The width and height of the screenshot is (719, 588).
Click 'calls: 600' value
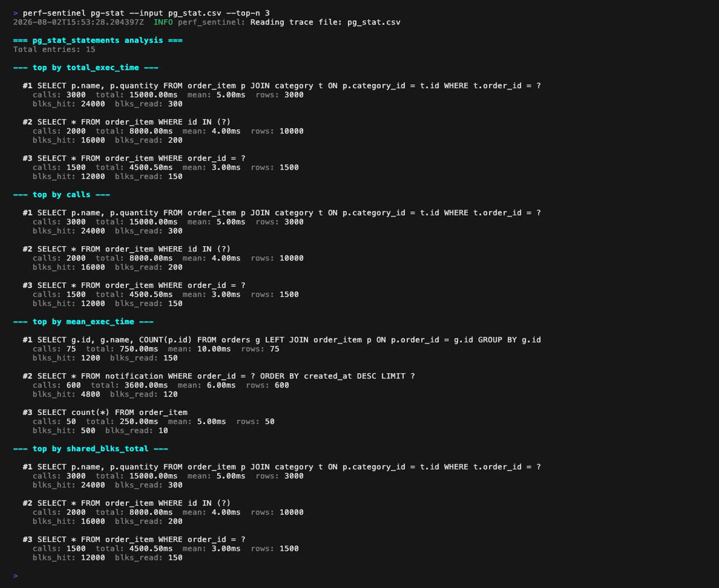[56, 385]
